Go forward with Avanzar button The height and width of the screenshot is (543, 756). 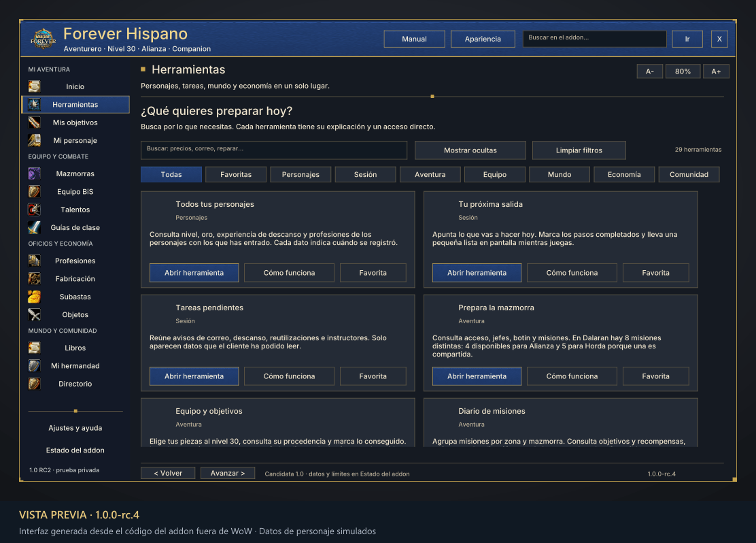click(228, 473)
